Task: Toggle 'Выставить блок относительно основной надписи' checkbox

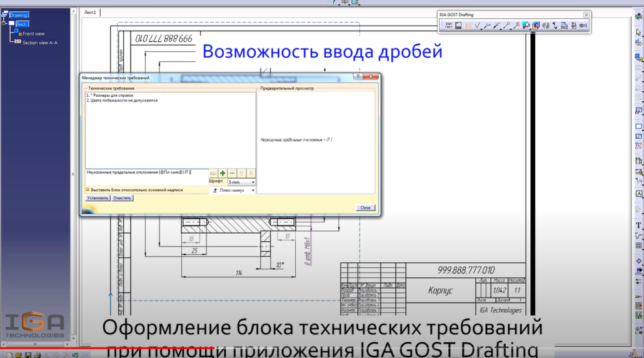Action: pos(88,189)
